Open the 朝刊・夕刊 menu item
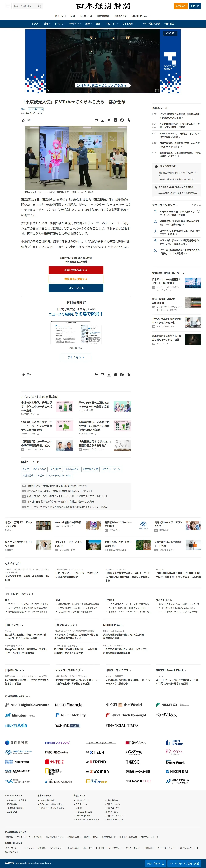Image resolution: width=206 pixels, height=868 pixels. 61,16
